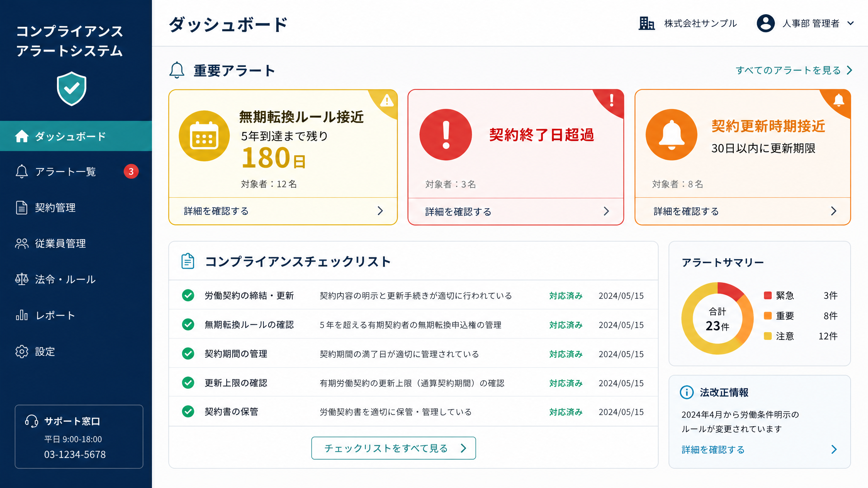Image resolution: width=868 pixels, height=488 pixels.
Task: Click the people icon beside 従業員管理
Action: (22, 243)
